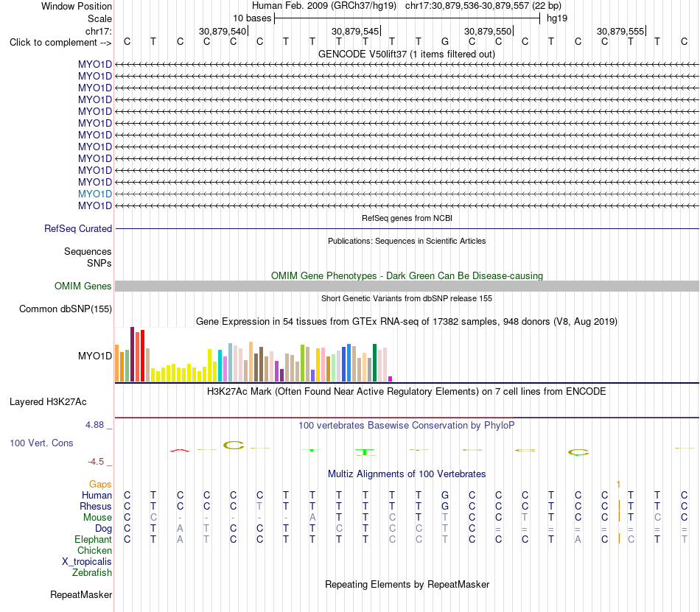Click the Gaps row label

point(100,484)
